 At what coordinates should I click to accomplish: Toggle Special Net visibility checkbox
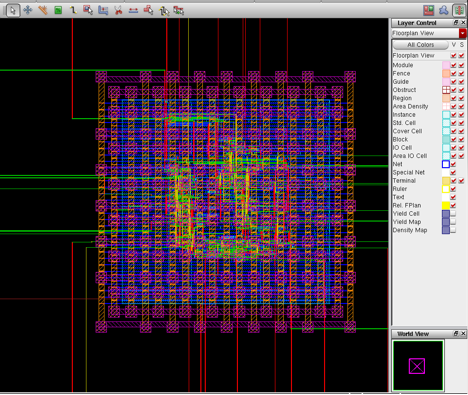453,173
